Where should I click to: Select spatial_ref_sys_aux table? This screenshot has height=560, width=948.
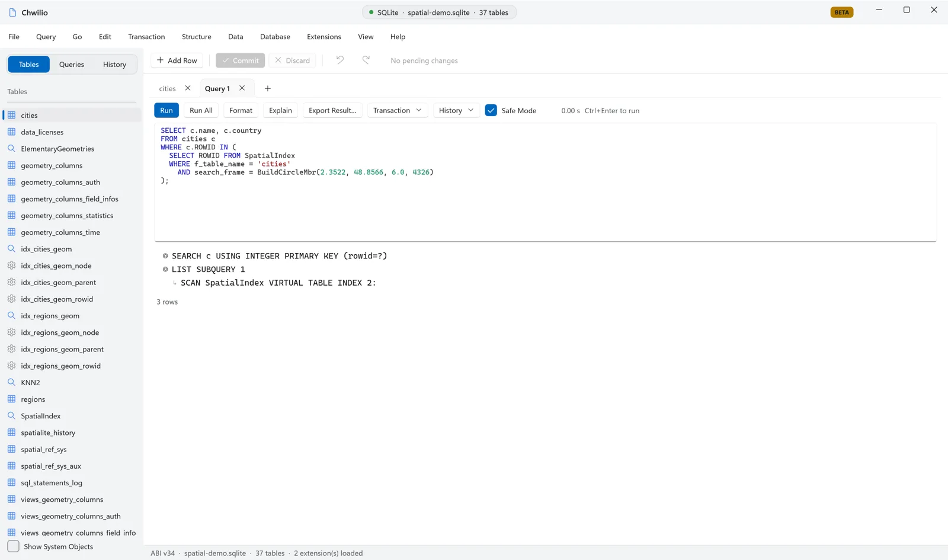pyautogui.click(x=72, y=466)
